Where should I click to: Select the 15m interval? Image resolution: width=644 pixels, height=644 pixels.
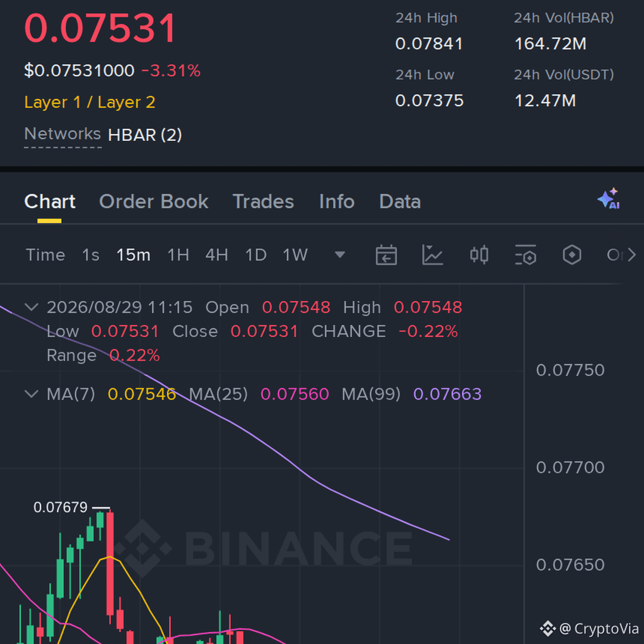(x=134, y=255)
